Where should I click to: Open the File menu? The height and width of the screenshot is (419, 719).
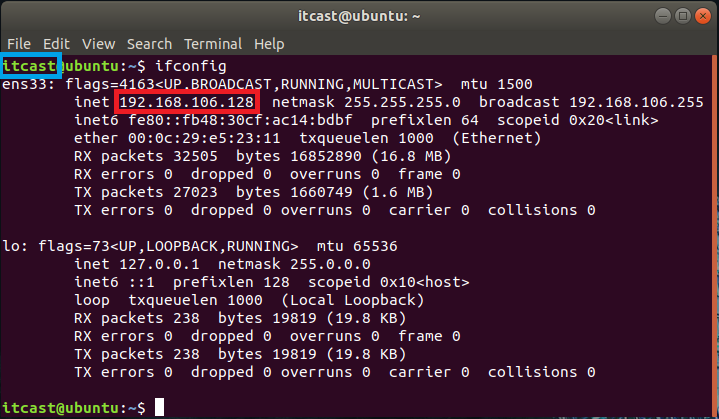coord(19,44)
